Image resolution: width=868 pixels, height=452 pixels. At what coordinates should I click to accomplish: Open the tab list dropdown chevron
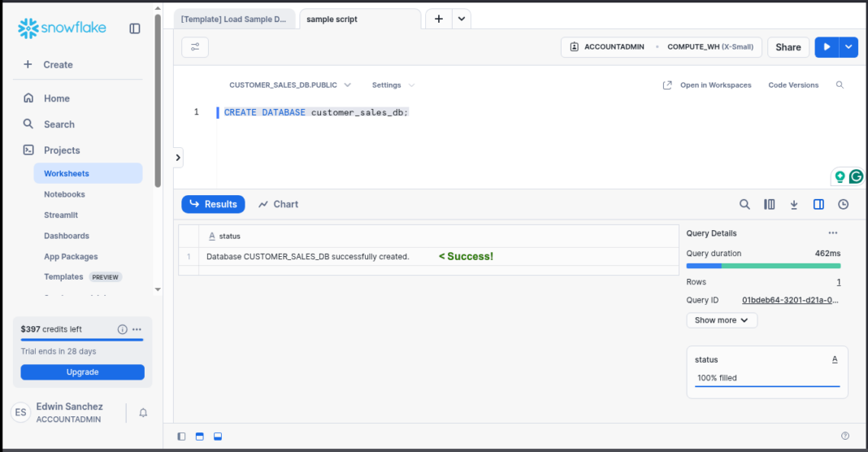[x=461, y=19]
